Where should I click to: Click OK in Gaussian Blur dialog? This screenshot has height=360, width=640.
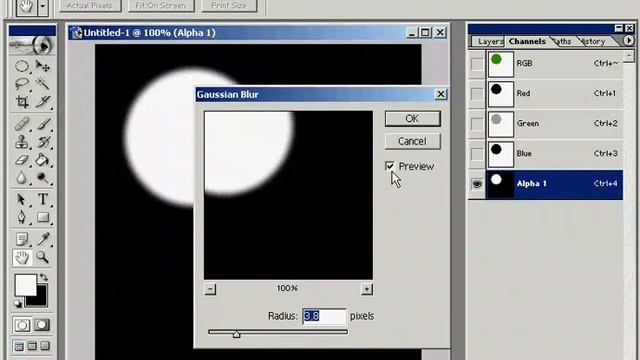[413, 119]
